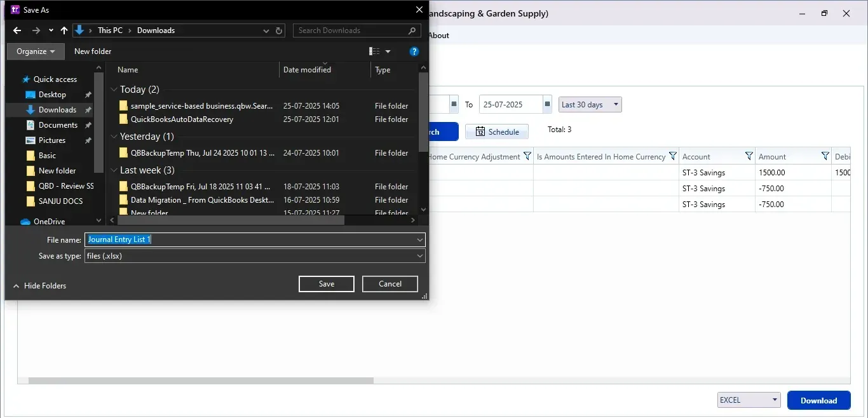Image resolution: width=868 pixels, height=418 pixels.
Task: Select first ST-3 Savings account cell
Action: coord(717,172)
